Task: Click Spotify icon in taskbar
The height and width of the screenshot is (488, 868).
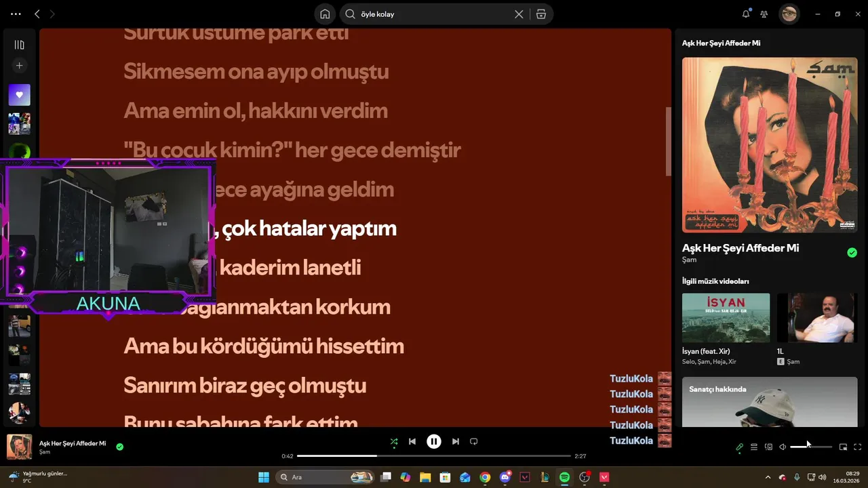Action: click(x=564, y=477)
